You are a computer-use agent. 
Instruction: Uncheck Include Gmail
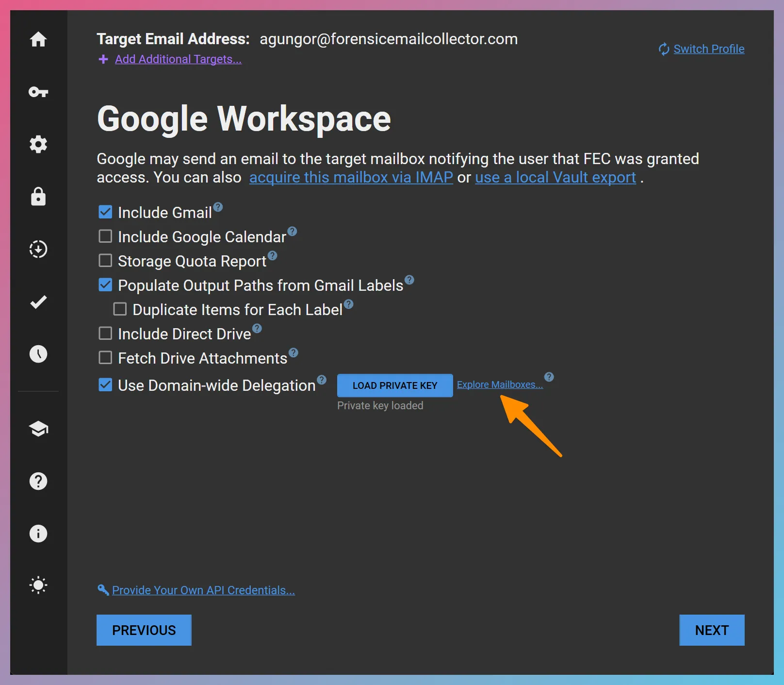pos(105,212)
